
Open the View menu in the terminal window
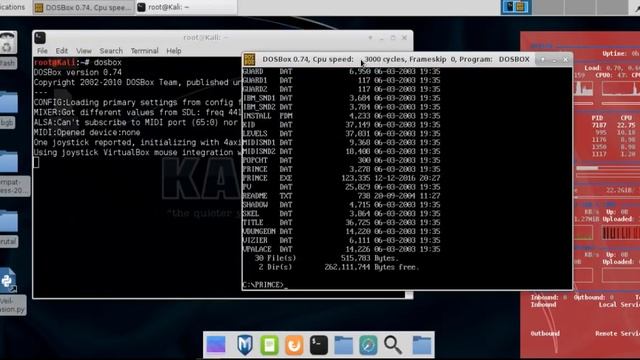(84, 51)
